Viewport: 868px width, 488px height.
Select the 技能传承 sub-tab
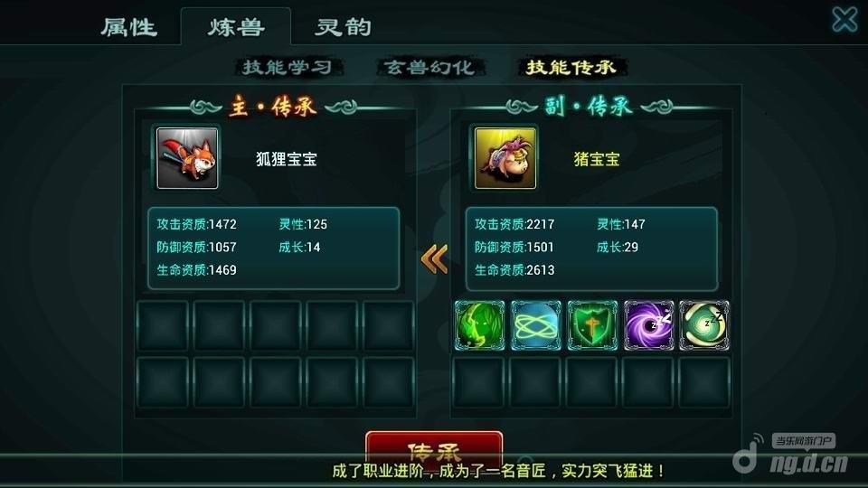571,67
